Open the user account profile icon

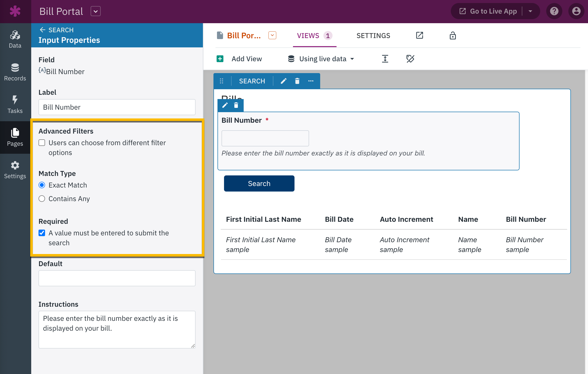pyautogui.click(x=576, y=11)
